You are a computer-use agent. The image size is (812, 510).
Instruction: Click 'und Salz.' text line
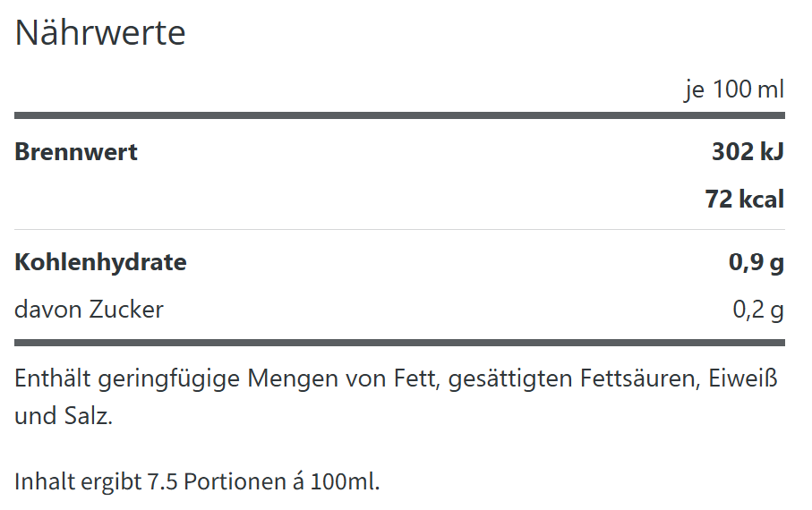click(x=64, y=417)
